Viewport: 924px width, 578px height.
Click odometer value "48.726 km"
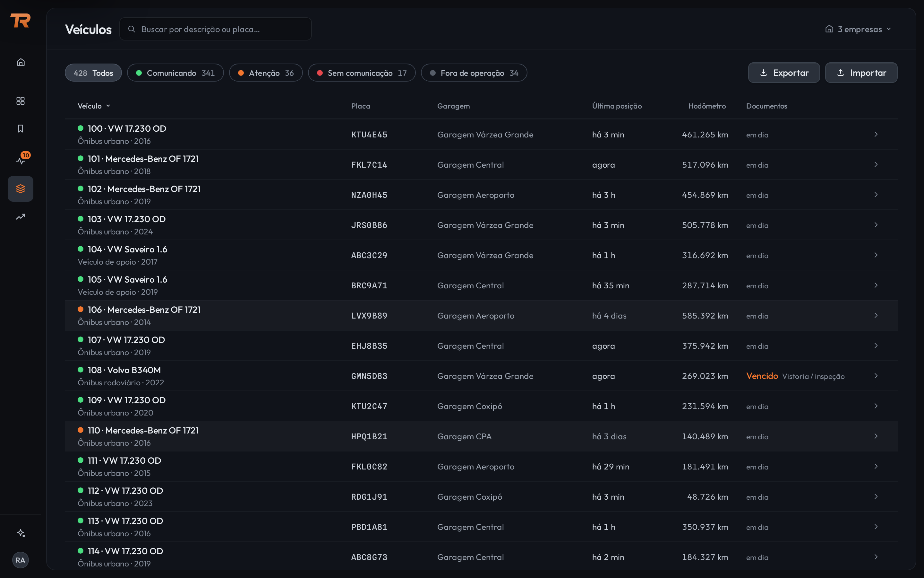tap(707, 497)
